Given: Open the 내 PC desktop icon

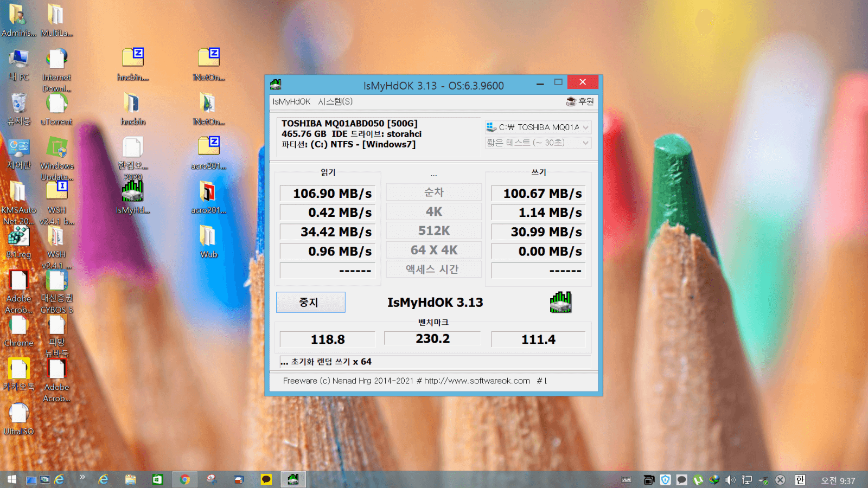Looking at the screenshot, I should pos(19,65).
